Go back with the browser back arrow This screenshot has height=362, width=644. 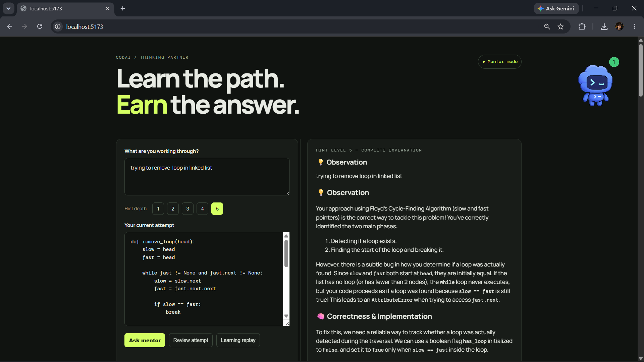click(x=9, y=26)
